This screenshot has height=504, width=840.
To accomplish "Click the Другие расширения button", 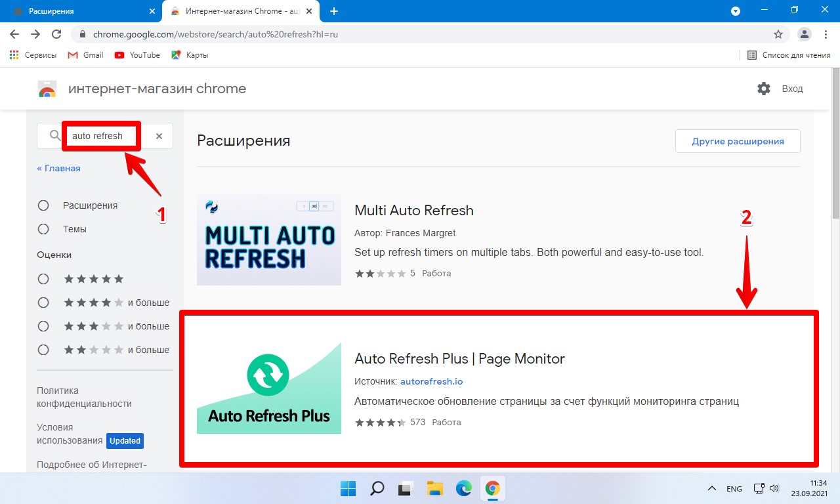I will click(738, 141).
